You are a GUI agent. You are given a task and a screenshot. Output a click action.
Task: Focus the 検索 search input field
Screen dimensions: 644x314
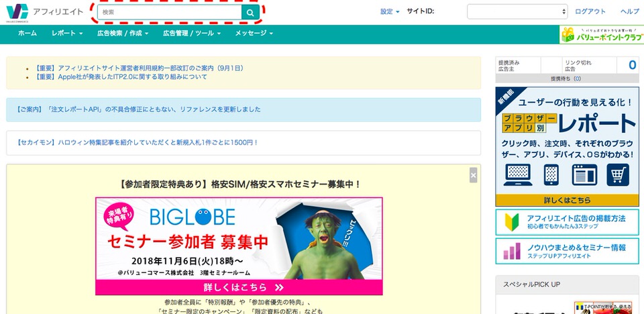click(x=170, y=12)
